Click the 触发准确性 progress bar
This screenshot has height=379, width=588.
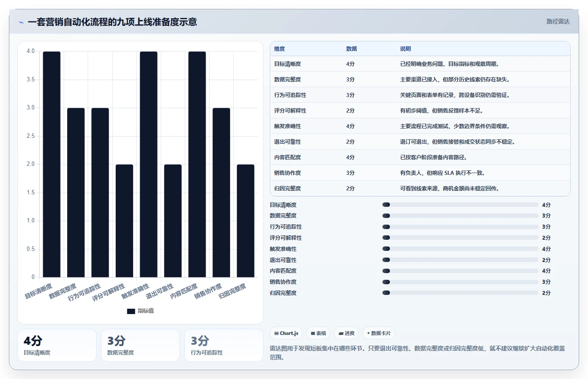[460, 249]
